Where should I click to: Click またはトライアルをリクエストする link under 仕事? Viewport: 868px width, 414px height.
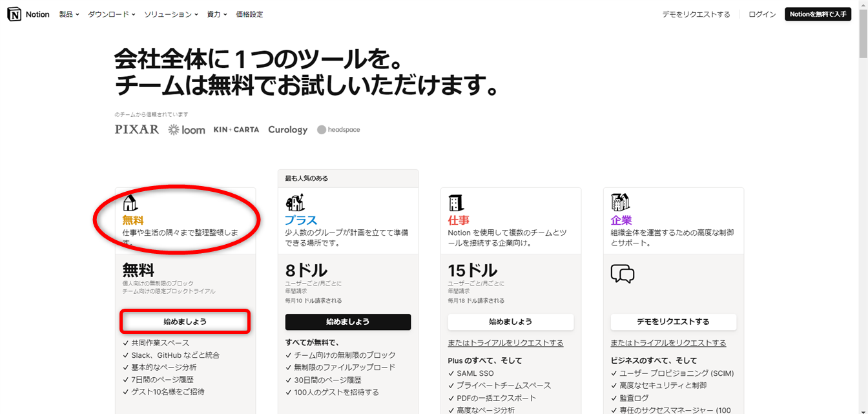pyautogui.click(x=505, y=343)
